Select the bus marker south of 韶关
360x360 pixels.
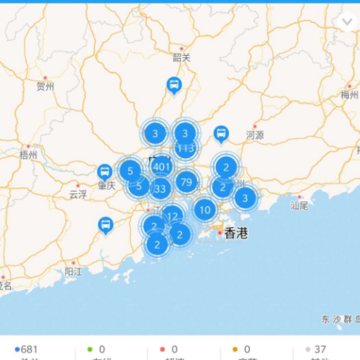tap(174, 86)
